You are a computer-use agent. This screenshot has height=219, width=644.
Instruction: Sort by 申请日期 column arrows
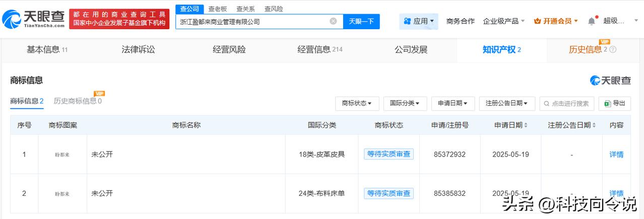[526, 125]
